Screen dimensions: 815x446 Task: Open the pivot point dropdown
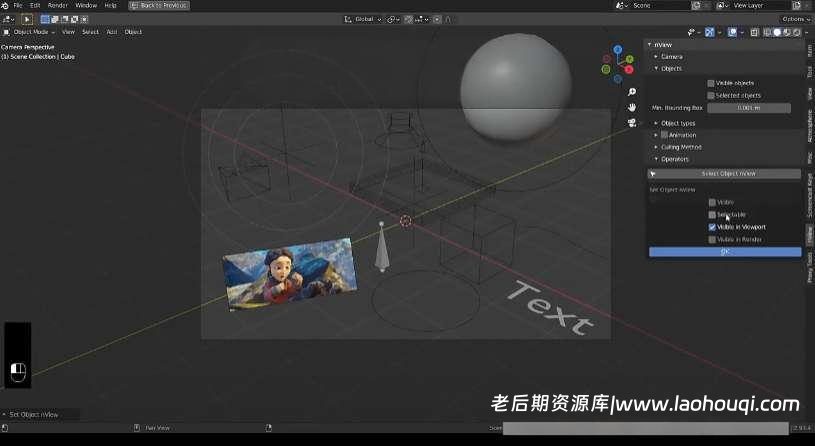point(393,19)
